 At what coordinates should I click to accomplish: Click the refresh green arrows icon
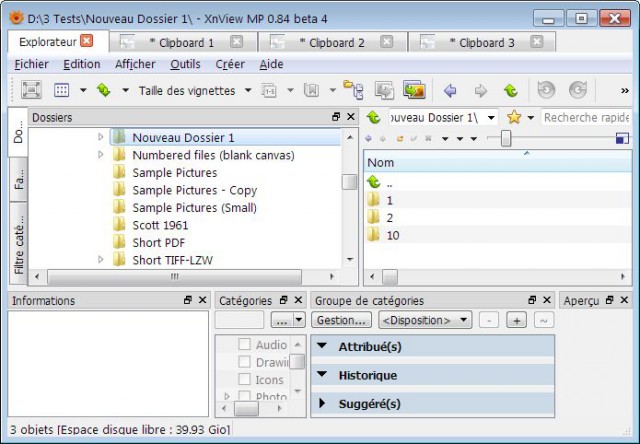coord(104,90)
